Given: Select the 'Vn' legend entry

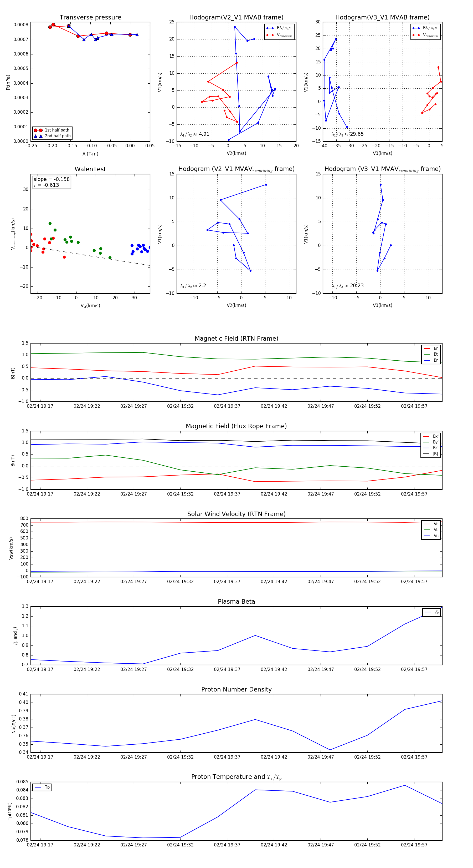Looking at the screenshot, I should [x=431, y=536].
